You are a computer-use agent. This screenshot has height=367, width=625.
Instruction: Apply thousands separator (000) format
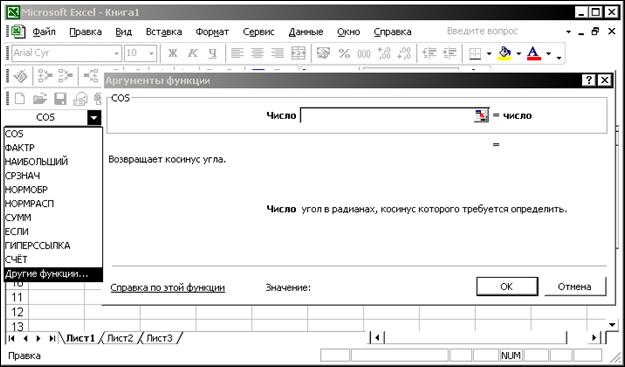pos(364,53)
